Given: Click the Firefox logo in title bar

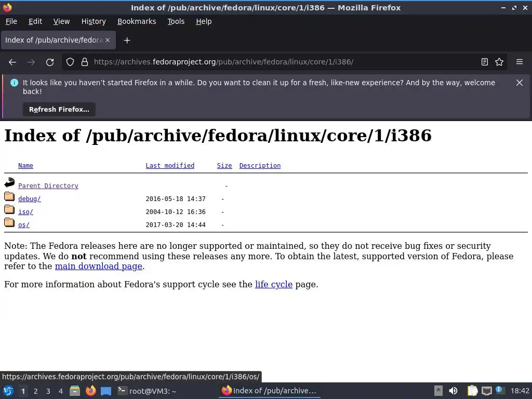Looking at the screenshot, I should [7, 7].
